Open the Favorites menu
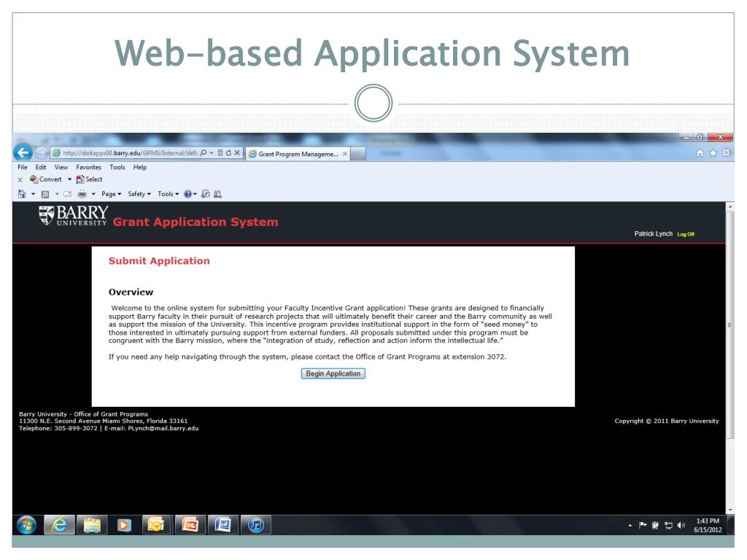This screenshot has height=560, width=747. coord(88,167)
